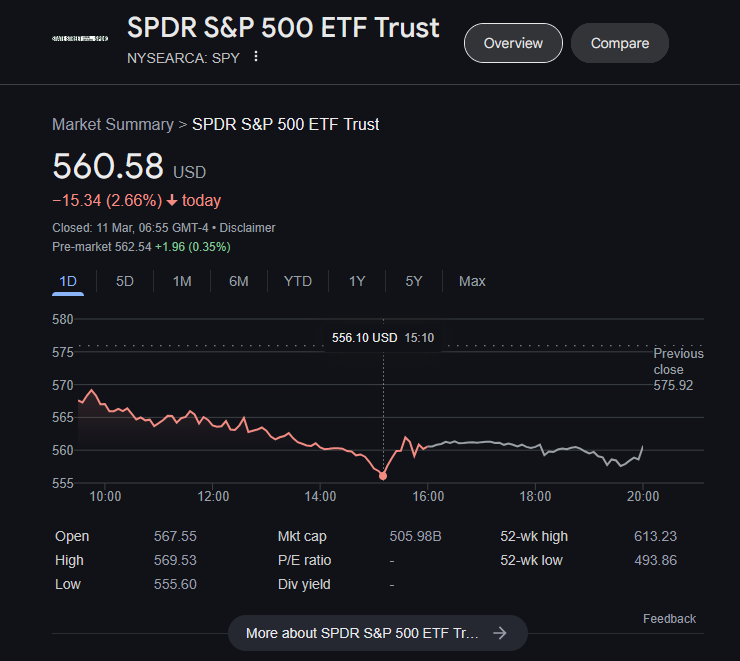Click the Open value 567.55

(x=175, y=536)
